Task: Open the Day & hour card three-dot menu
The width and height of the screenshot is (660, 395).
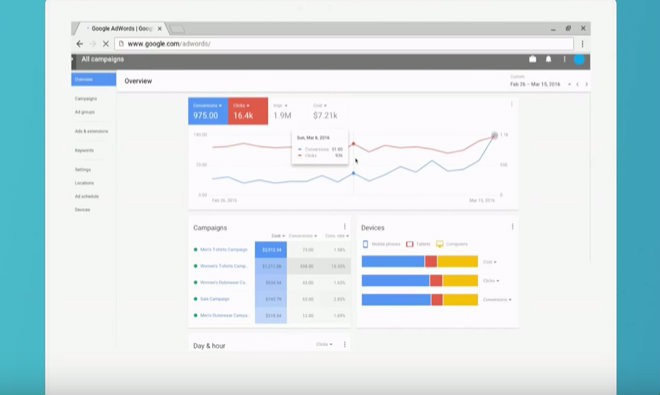Action: click(x=345, y=344)
